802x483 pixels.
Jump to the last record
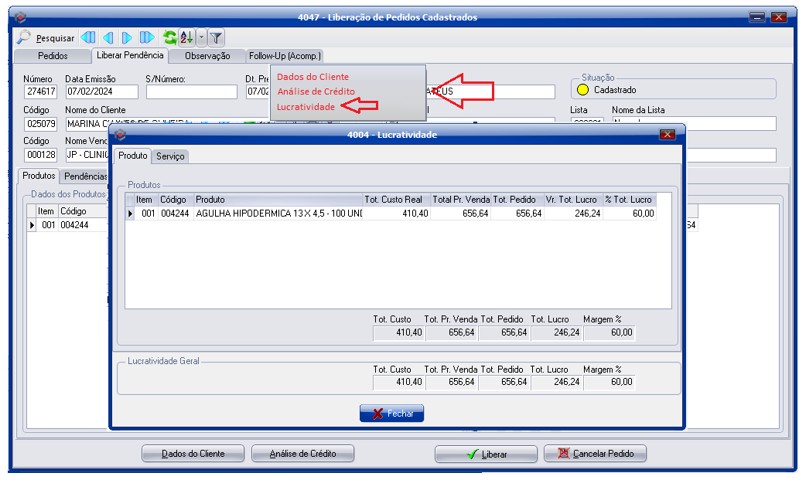147,38
